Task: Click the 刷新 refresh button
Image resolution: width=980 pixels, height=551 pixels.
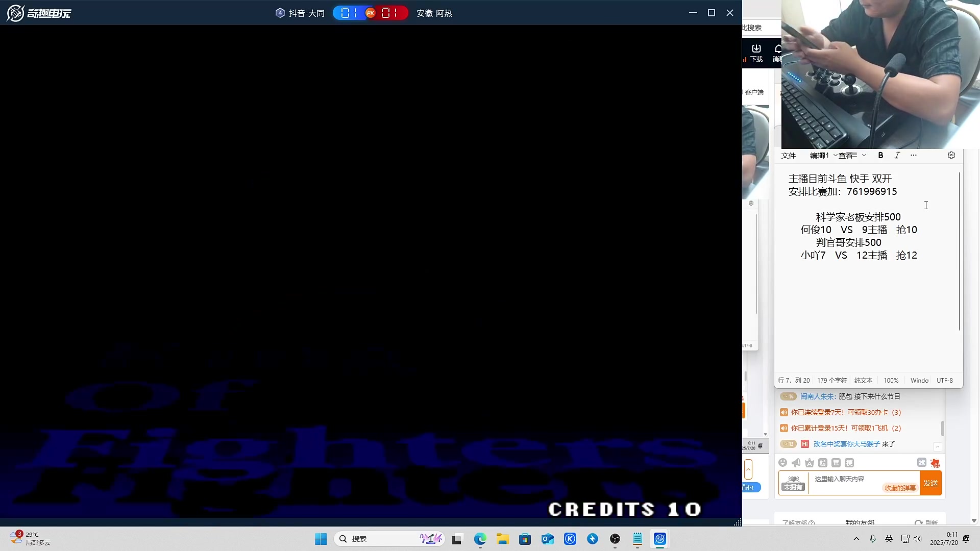Action: pos(927,522)
